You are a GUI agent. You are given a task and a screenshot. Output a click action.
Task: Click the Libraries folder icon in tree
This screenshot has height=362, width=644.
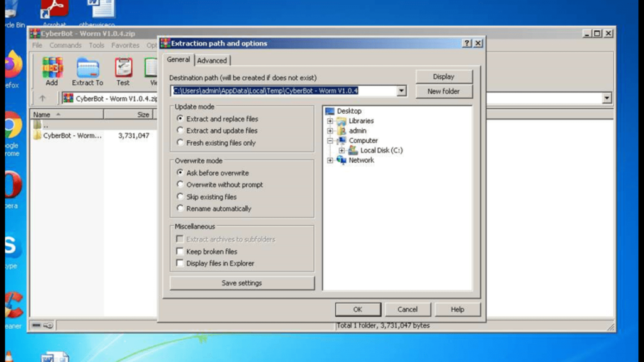click(341, 121)
